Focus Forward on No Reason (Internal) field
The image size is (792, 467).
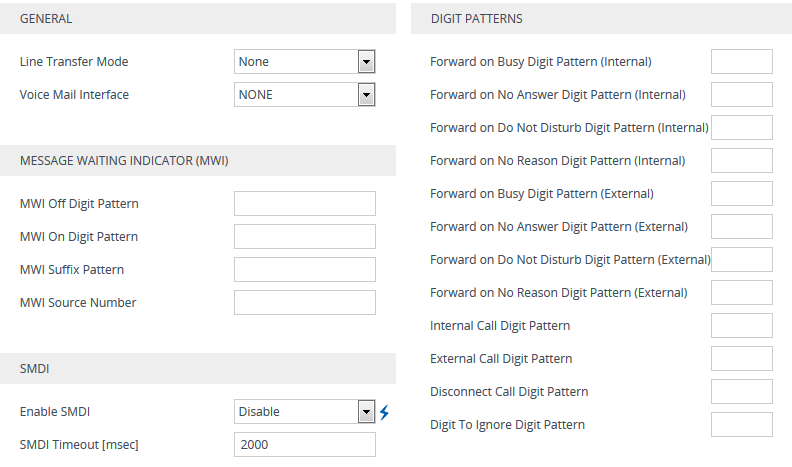click(x=741, y=161)
